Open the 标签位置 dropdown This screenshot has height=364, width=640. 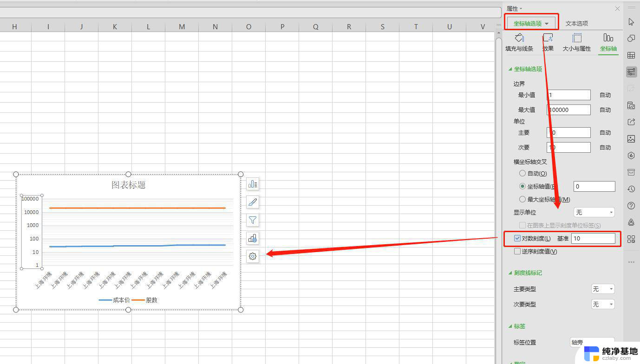[x=592, y=342]
